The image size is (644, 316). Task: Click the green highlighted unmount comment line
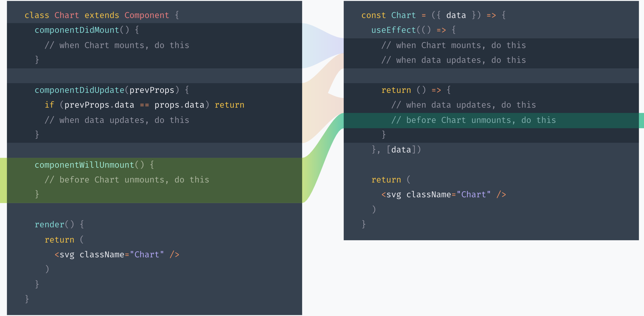coord(473,120)
